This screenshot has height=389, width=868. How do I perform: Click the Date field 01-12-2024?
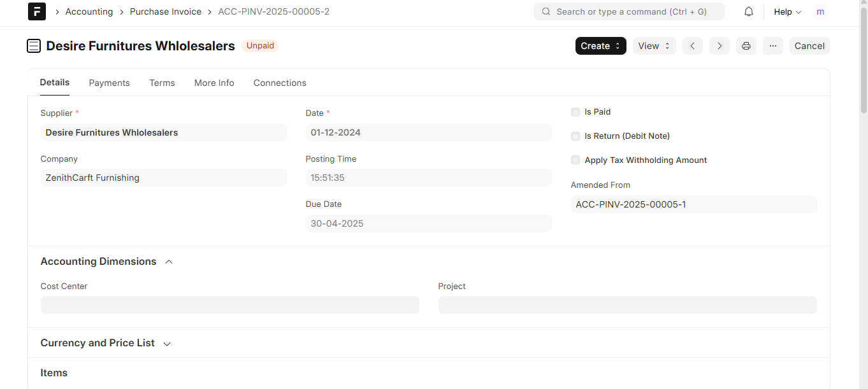coord(429,132)
